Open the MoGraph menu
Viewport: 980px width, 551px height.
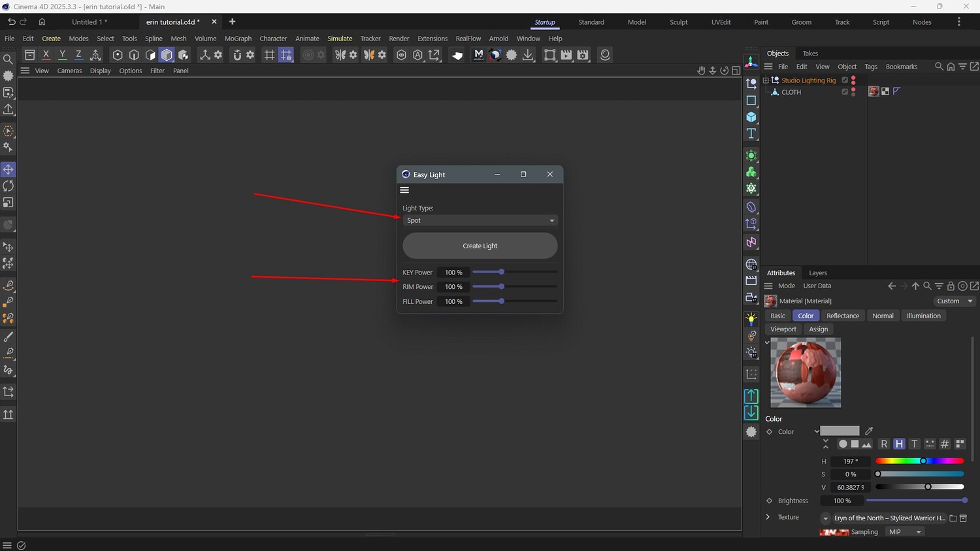click(x=238, y=39)
